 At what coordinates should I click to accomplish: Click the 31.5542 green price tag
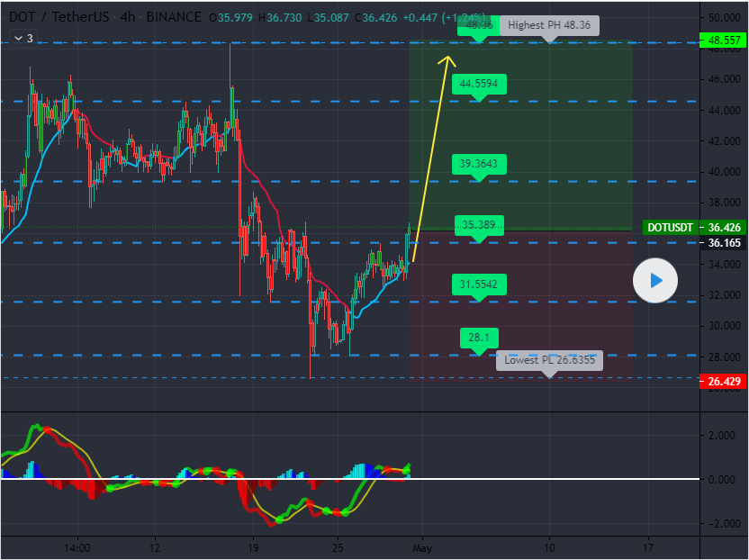(x=480, y=285)
